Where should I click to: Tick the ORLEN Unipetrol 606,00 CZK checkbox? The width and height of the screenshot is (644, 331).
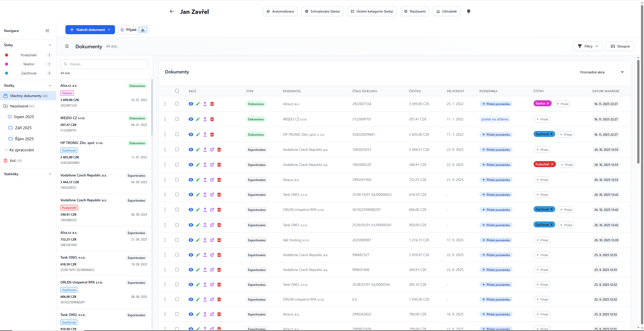point(177,209)
